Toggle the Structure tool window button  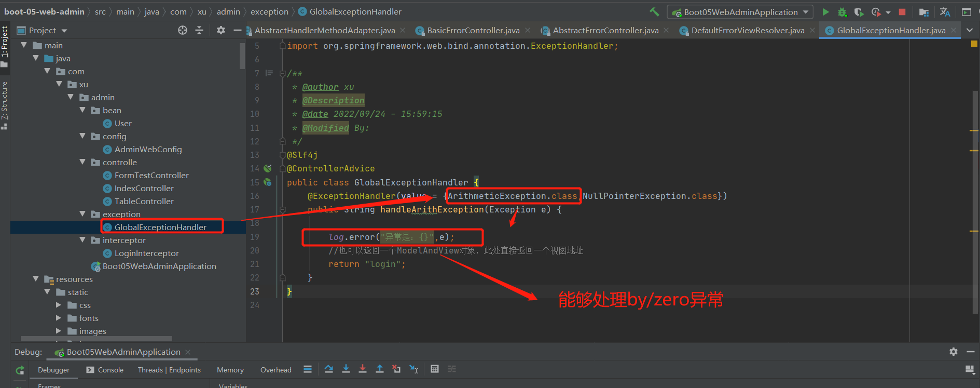tap(5, 105)
